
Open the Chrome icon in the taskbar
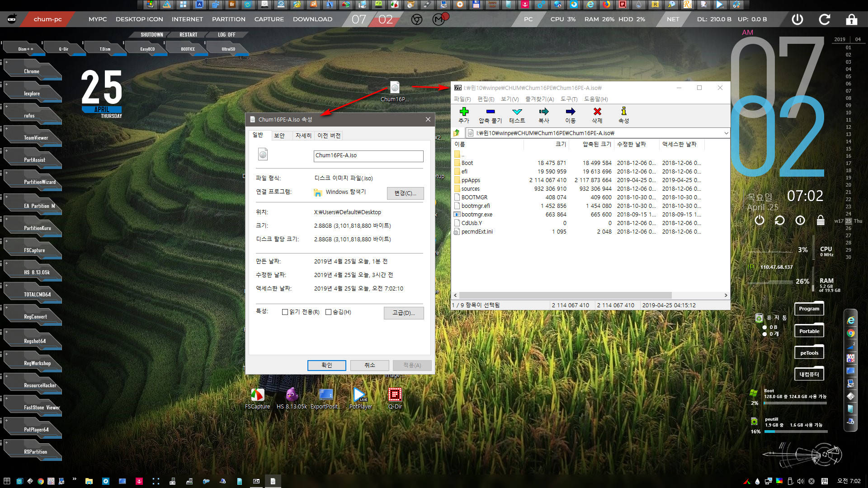tap(41, 481)
